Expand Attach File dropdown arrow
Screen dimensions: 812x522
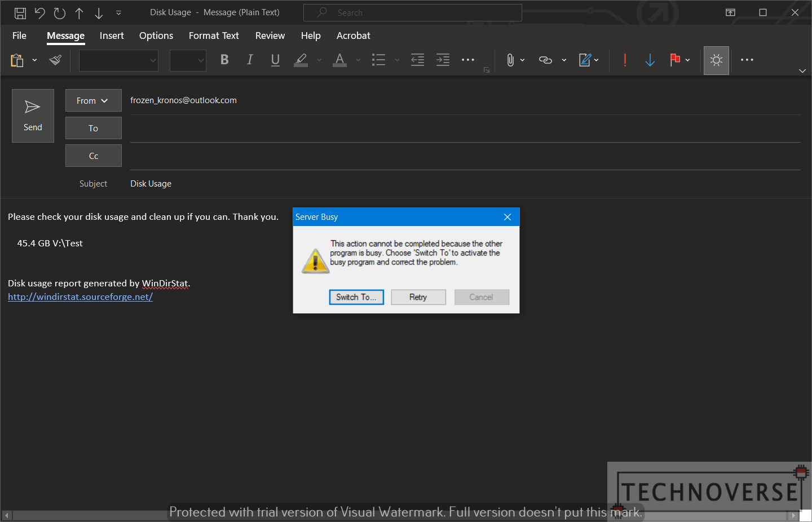pyautogui.click(x=523, y=60)
